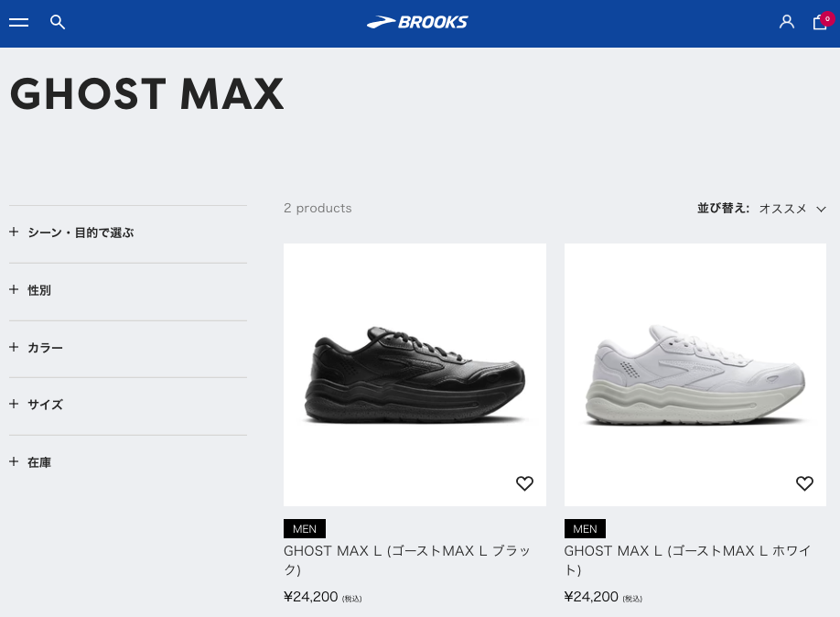The height and width of the screenshot is (617, 840).
Task: Open the hamburger navigation menu
Action: point(19,22)
